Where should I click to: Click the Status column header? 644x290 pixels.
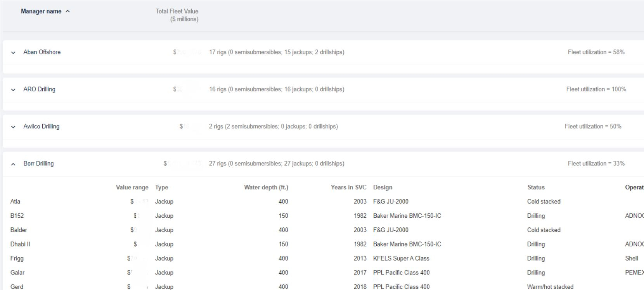536,187
